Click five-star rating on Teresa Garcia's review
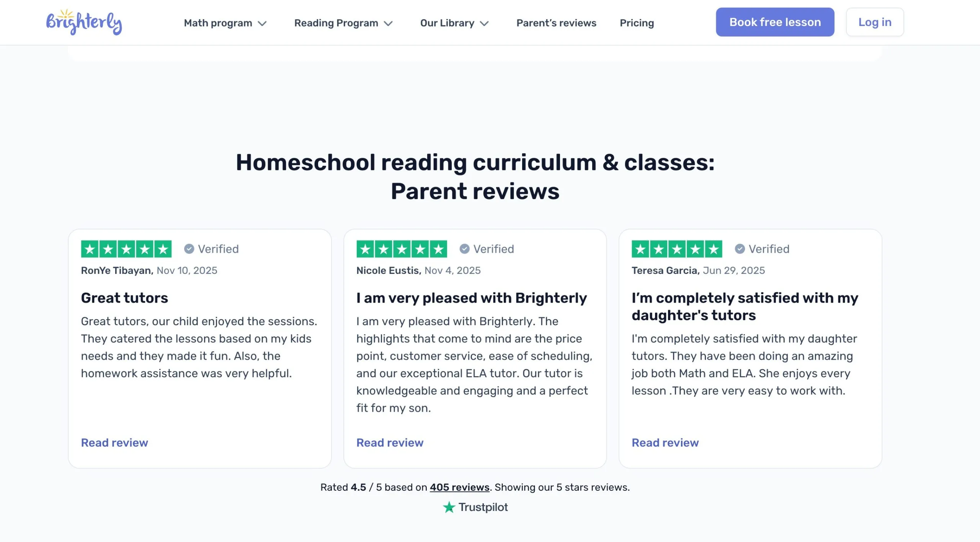The height and width of the screenshot is (542, 980). click(677, 249)
